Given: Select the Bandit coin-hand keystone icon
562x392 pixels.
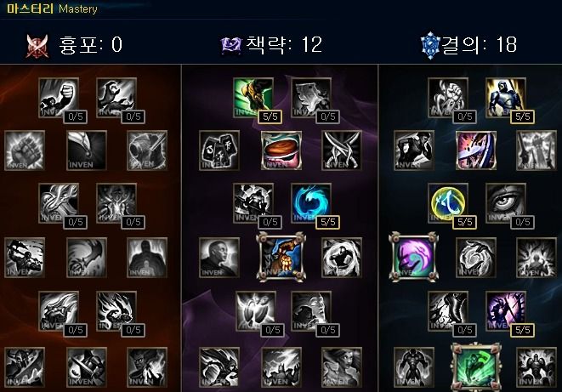Looking at the screenshot, I should (x=281, y=257).
